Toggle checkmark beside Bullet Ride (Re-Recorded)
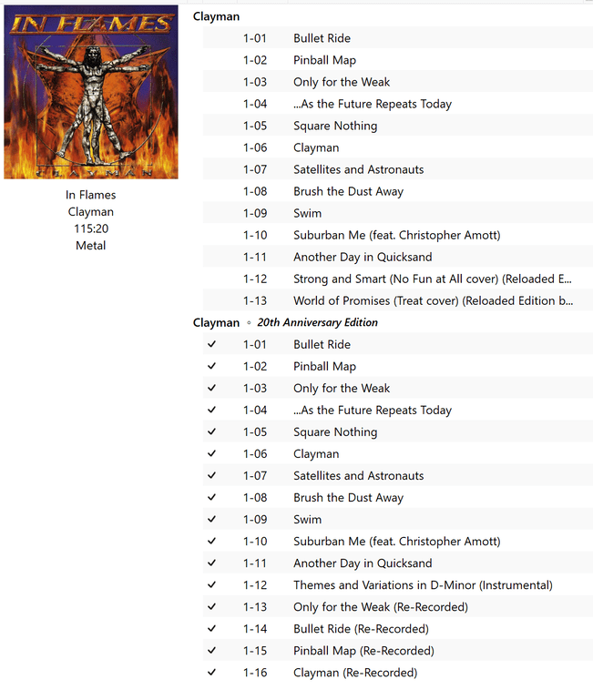Viewport: 593px width, 700px height. click(x=212, y=629)
